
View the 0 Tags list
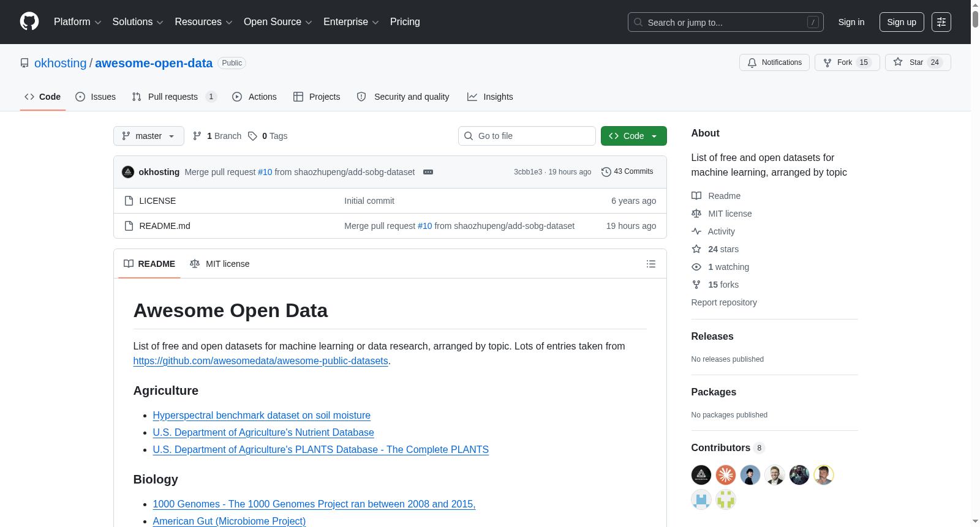point(268,136)
